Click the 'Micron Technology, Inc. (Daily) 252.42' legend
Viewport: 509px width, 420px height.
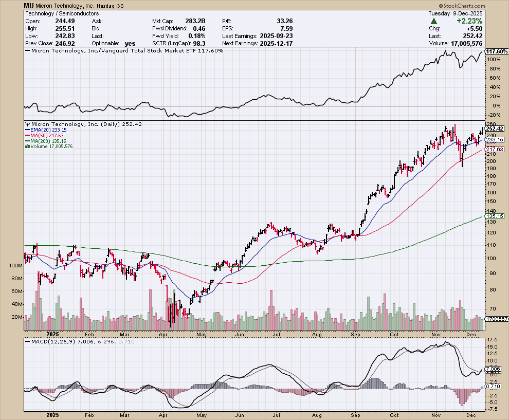point(87,124)
